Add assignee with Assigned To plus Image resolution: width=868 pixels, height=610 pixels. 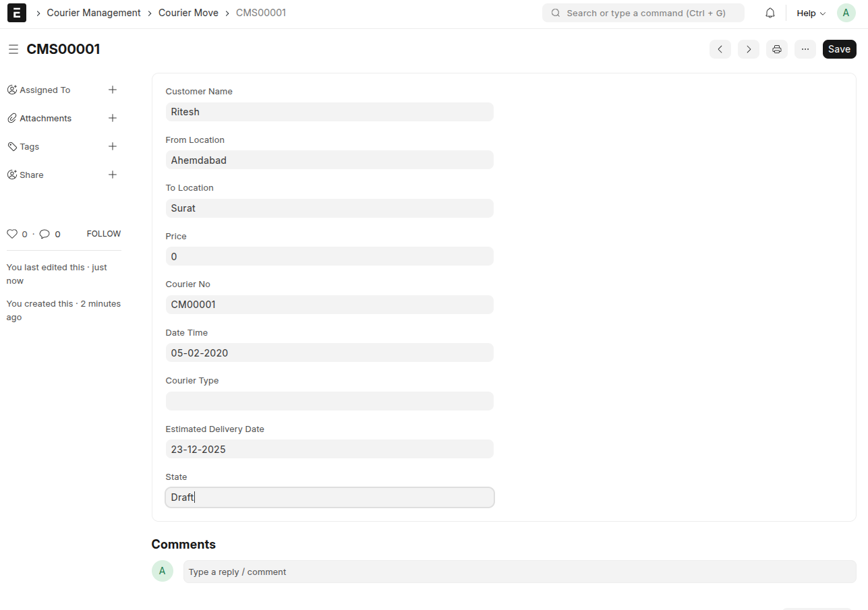113,90
